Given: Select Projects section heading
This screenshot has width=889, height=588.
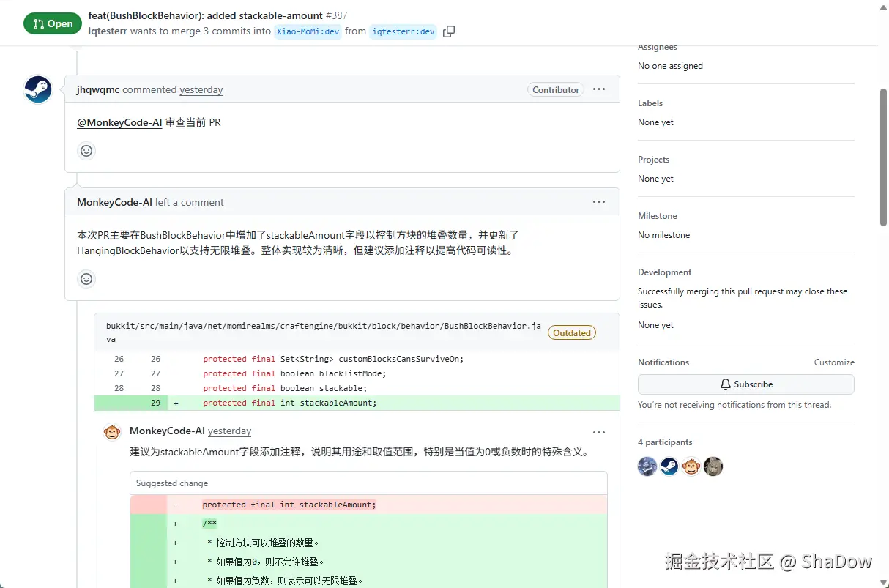Looking at the screenshot, I should pyautogui.click(x=654, y=160).
